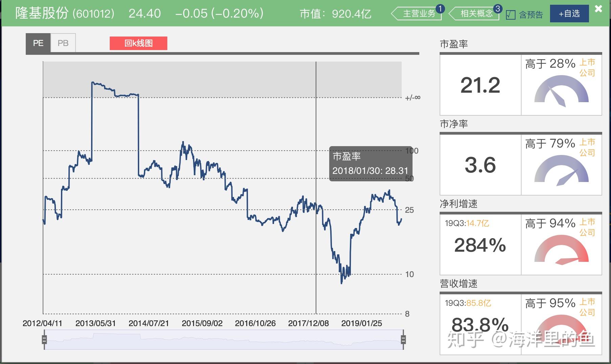Click the 2017/12/08 date axis label

click(x=308, y=323)
